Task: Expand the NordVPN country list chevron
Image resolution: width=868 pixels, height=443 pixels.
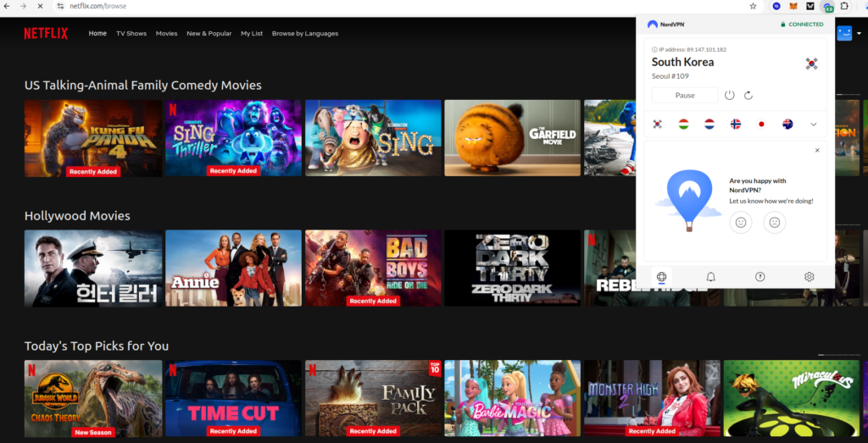Action: [813, 125]
